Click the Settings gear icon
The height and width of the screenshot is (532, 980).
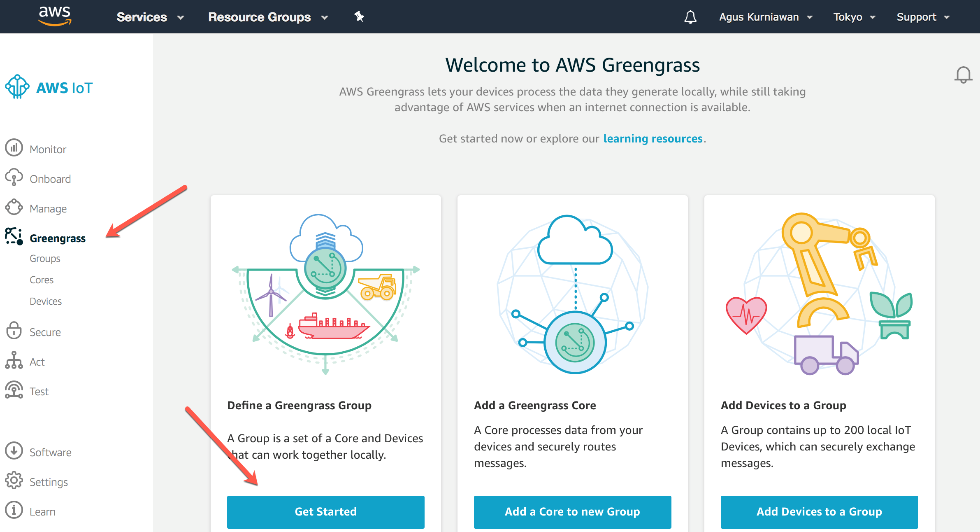coord(14,481)
